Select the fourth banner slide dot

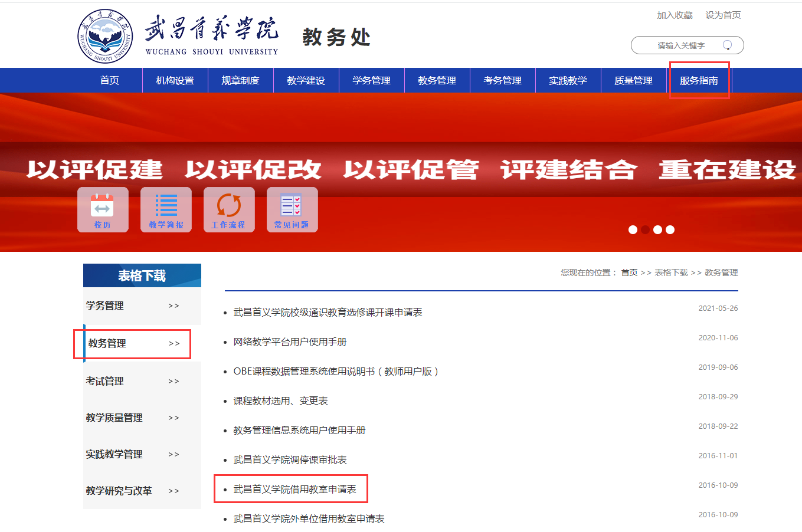pos(670,230)
